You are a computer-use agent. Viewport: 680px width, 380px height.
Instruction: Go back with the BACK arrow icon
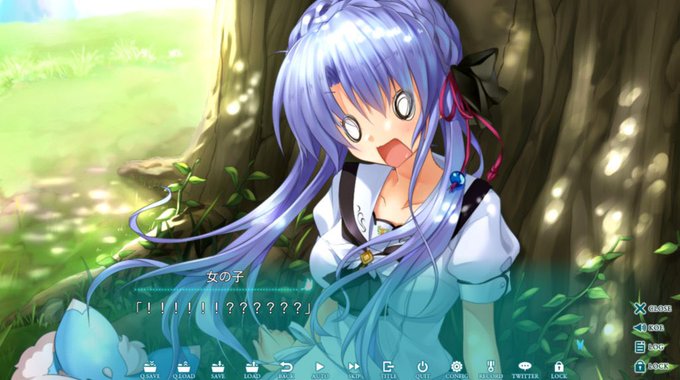(x=286, y=370)
